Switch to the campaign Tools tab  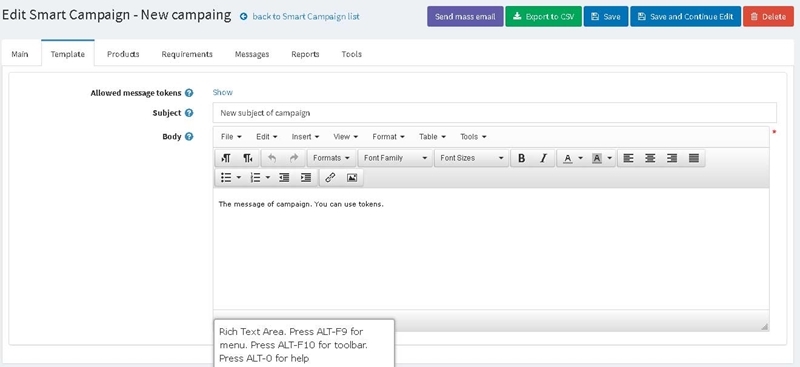pos(352,54)
